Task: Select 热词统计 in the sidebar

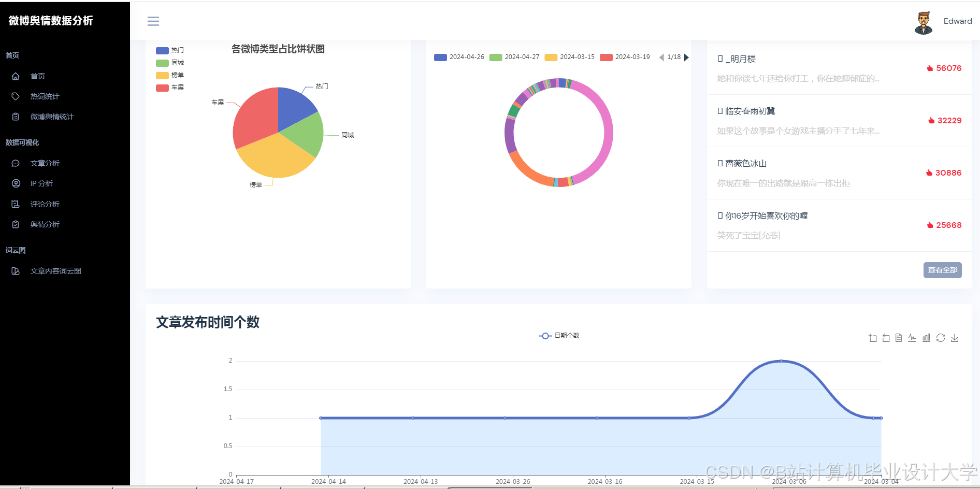Action: 44,96
